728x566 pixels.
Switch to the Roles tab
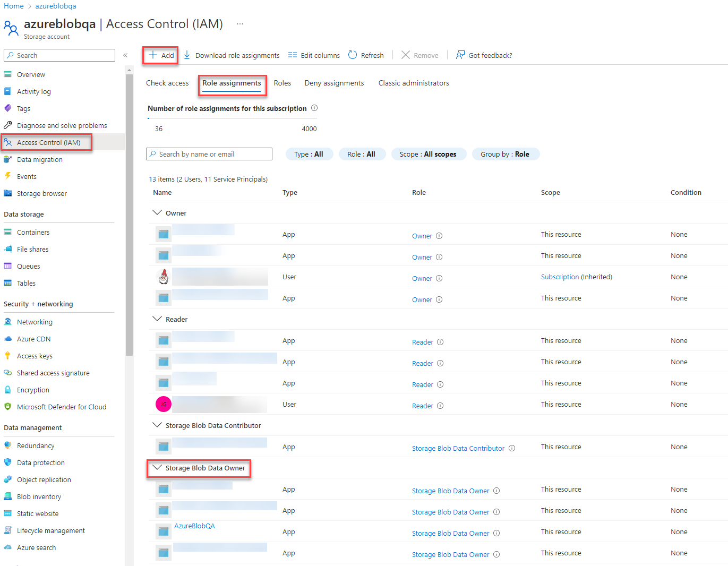coord(282,83)
